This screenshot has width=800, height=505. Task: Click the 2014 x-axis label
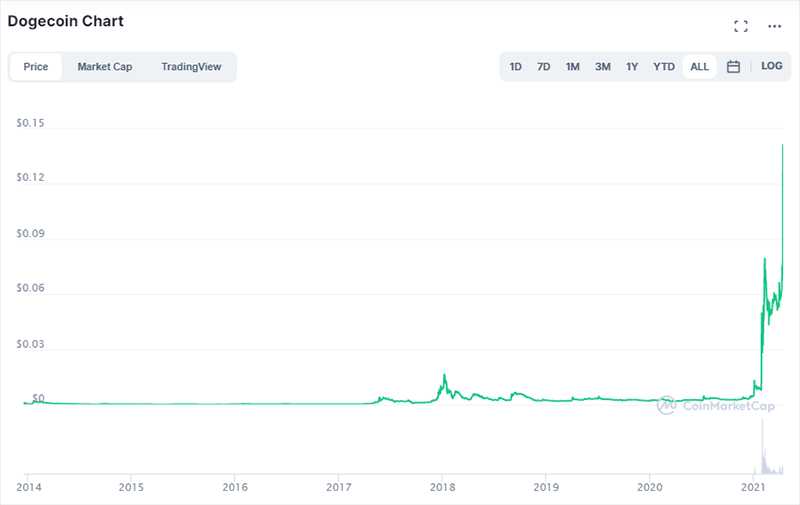click(x=29, y=487)
